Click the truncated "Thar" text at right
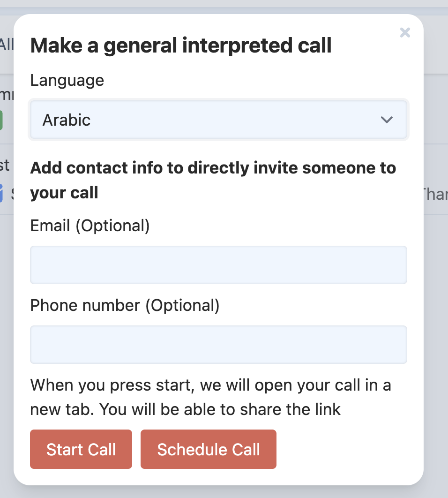 pos(435,193)
